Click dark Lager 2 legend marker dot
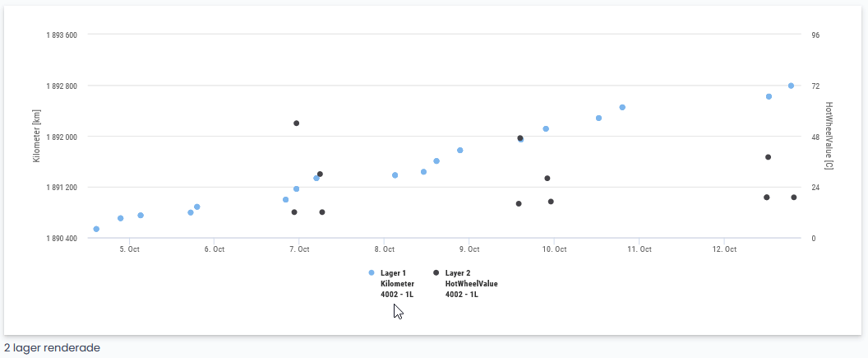 click(x=436, y=272)
